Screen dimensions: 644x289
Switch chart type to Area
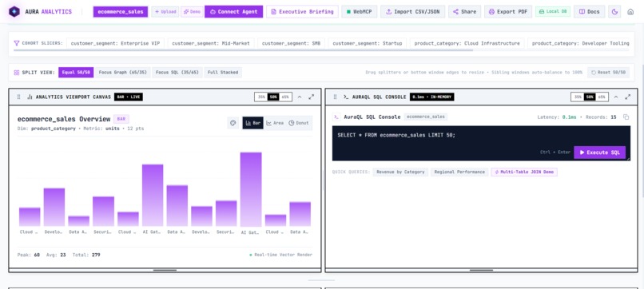(x=275, y=123)
